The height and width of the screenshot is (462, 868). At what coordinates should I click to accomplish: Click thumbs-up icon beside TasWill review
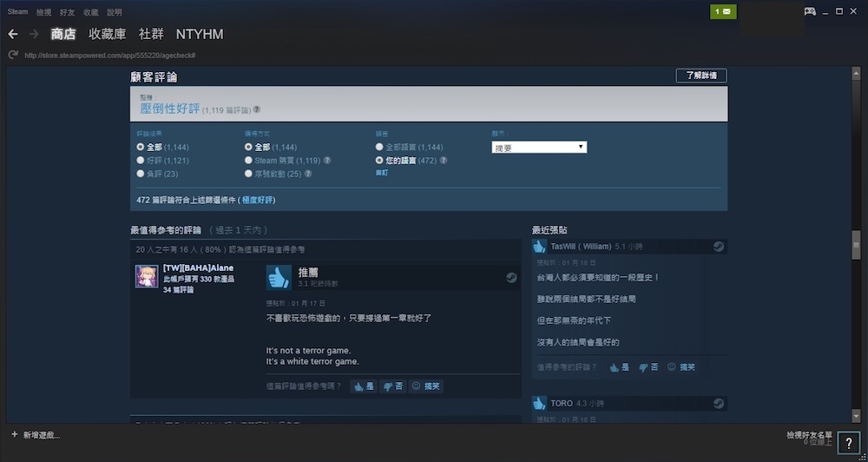point(539,247)
